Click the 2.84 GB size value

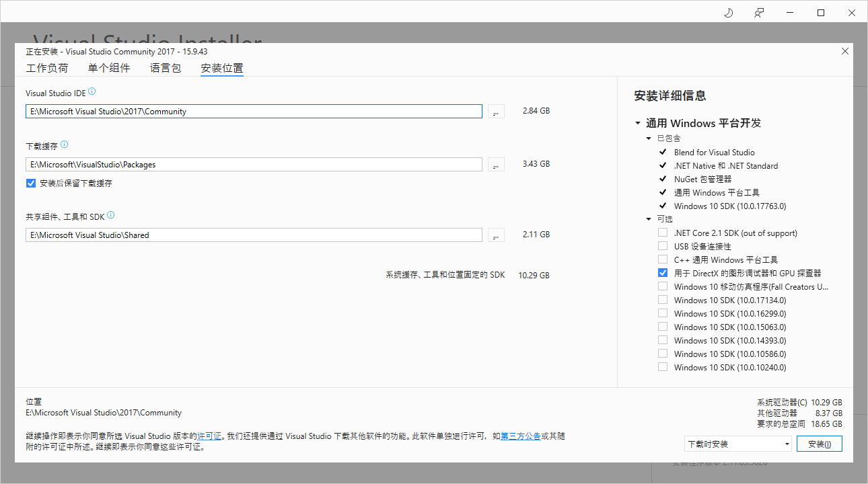[536, 111]
